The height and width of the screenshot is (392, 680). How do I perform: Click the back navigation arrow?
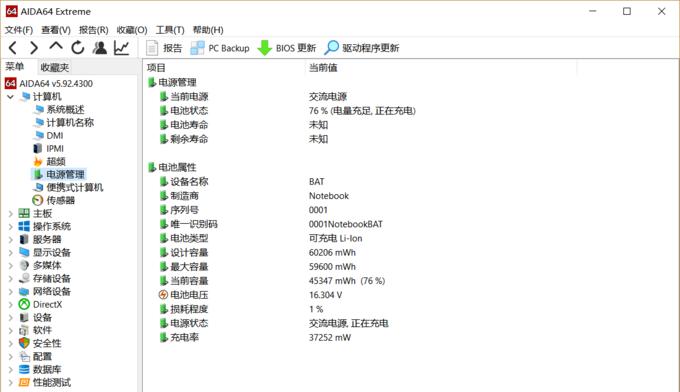coord(13,48)
